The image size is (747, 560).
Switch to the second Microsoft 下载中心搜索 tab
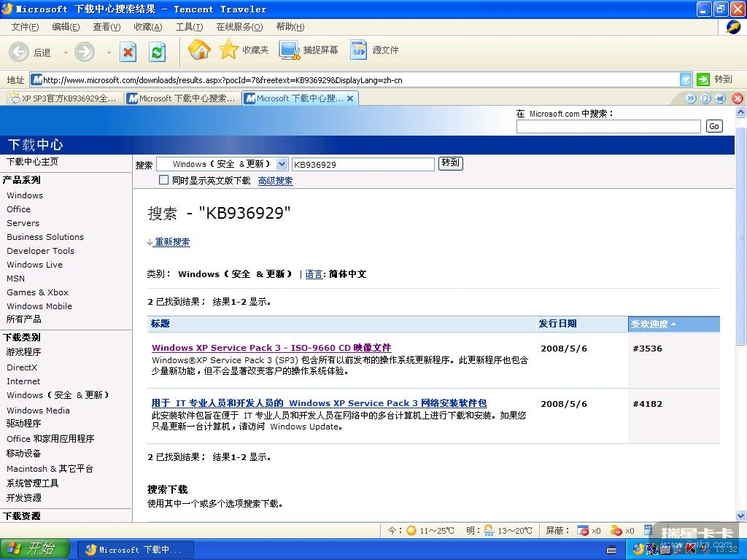click(x=182, y=98)
